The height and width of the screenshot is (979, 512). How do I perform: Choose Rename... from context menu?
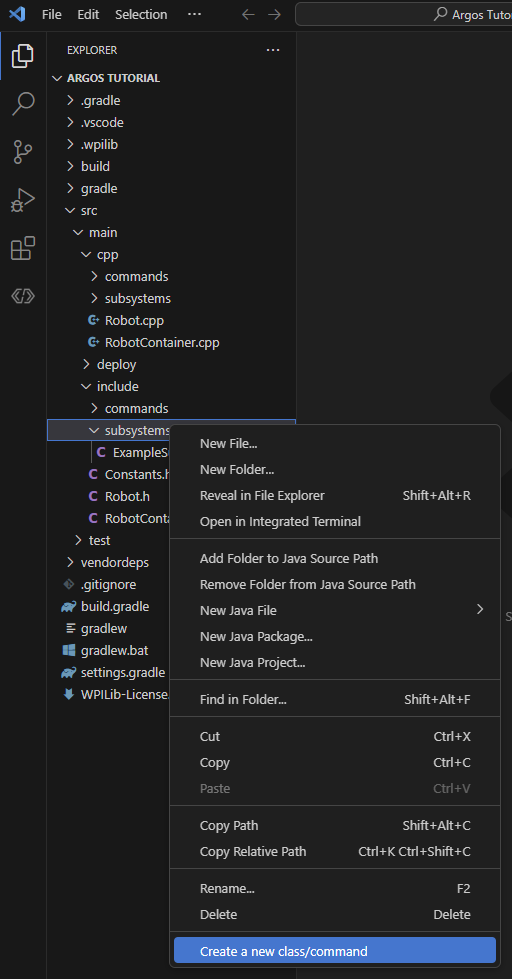point(335,889)
